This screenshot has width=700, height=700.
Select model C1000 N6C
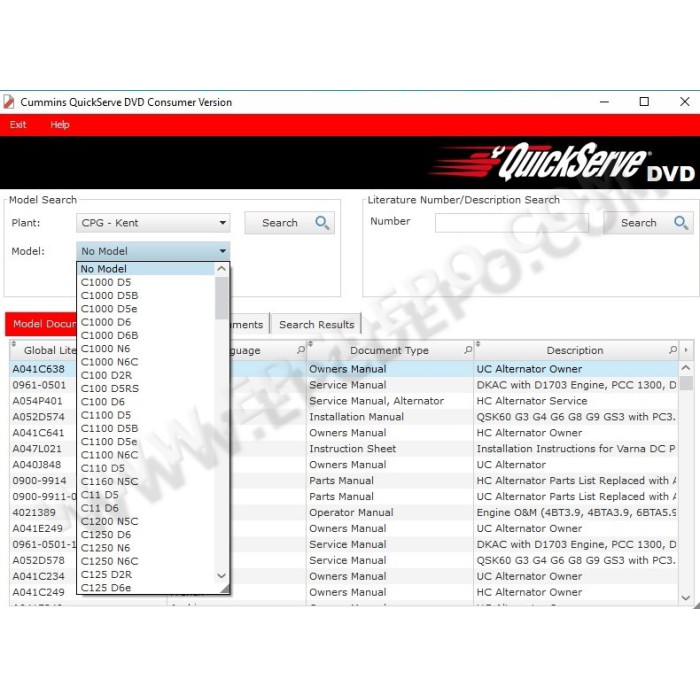tap(146, 362)
